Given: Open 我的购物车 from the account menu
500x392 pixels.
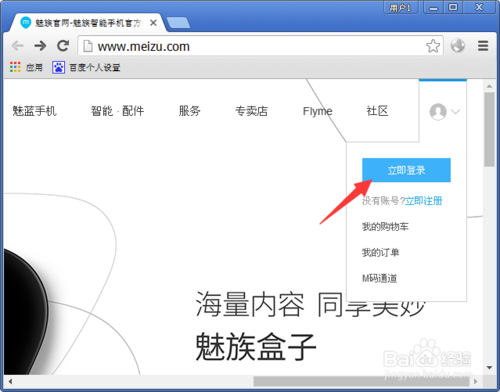Looking at the screenshot, I should [385, 227].
